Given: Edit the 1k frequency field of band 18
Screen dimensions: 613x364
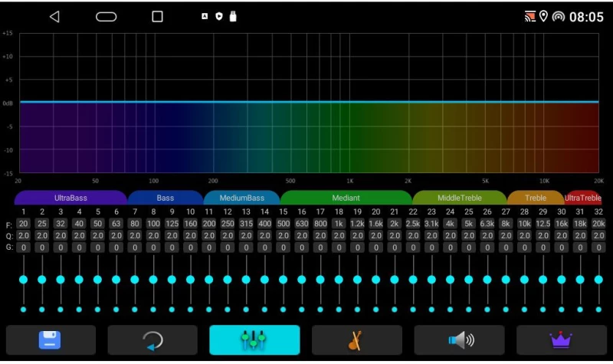Looking at the screenshot, I should pyautogui.click(x=339, y=224).
